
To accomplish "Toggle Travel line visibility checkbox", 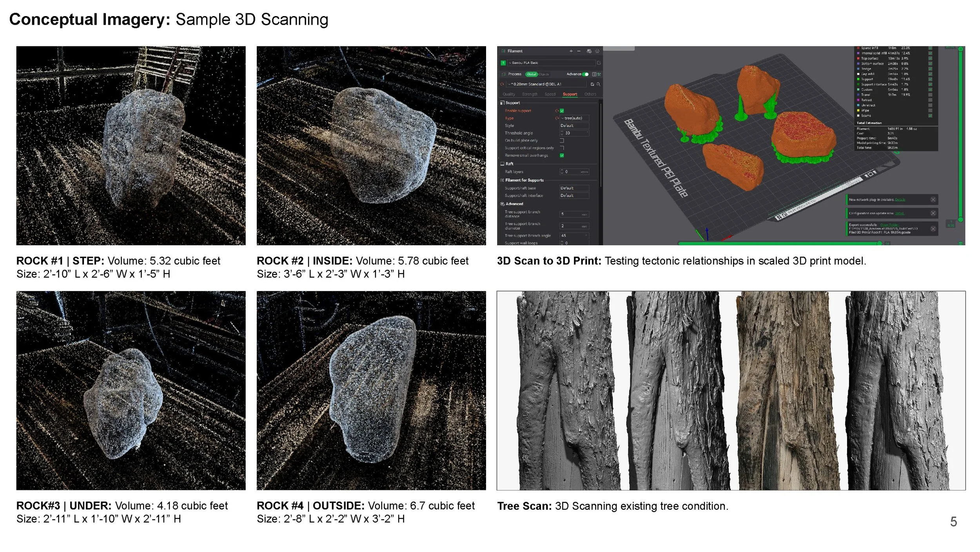I will [x=930, y=95].
